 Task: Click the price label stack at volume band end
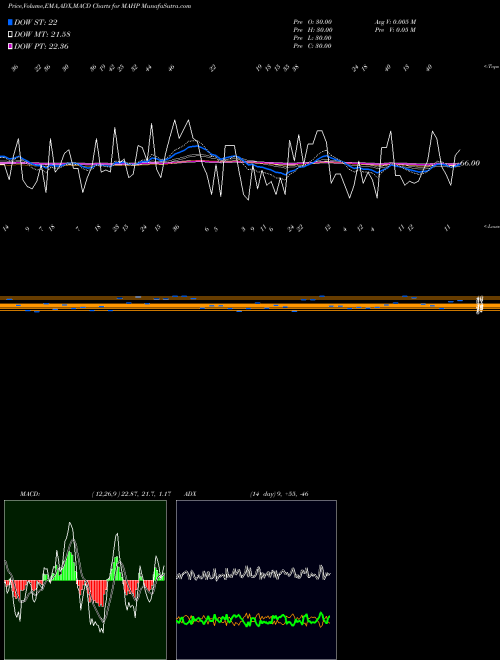click(479, 305)
